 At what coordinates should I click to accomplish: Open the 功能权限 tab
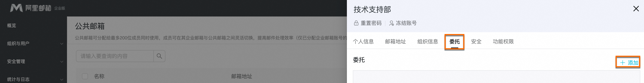coord(503,41)
